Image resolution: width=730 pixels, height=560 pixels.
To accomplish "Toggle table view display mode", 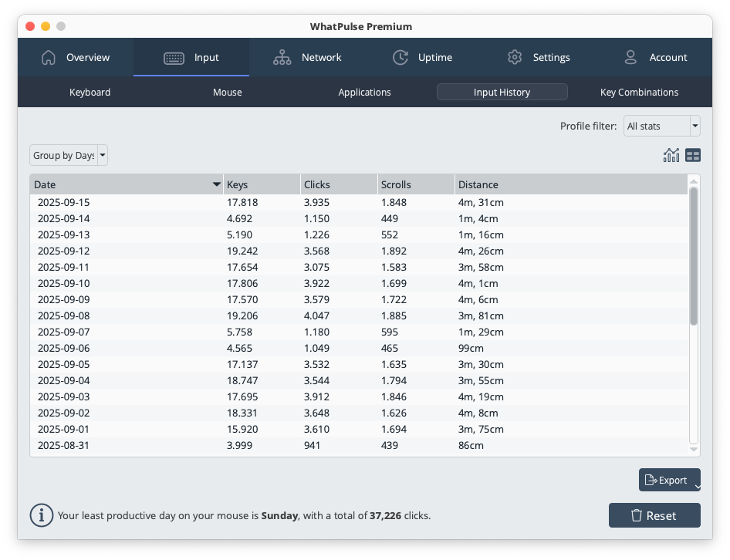I will point(692,154).
